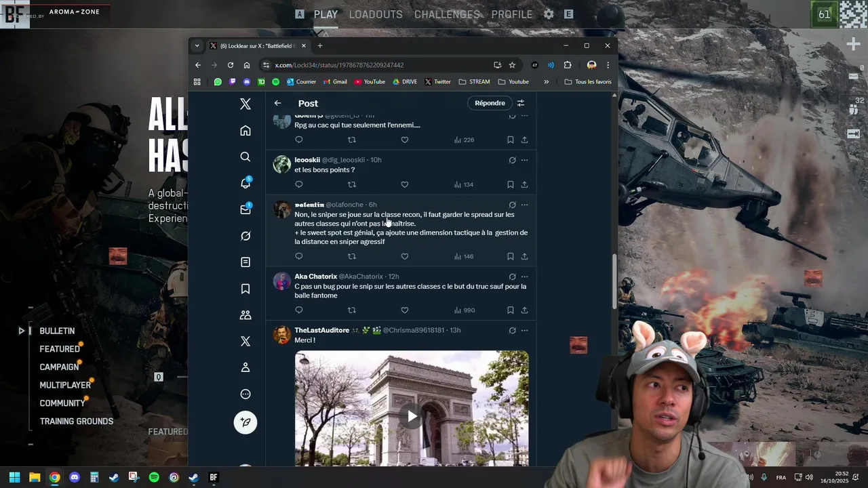
Task: Expand the hidden bookmarks chevron
Action: (x=546, y=81)
